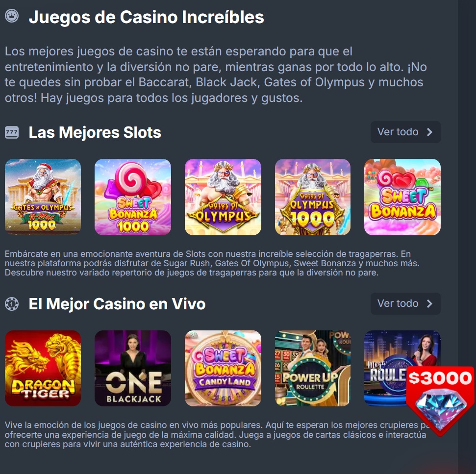Open Dragon Tiger live game

[x=43, y=368]
